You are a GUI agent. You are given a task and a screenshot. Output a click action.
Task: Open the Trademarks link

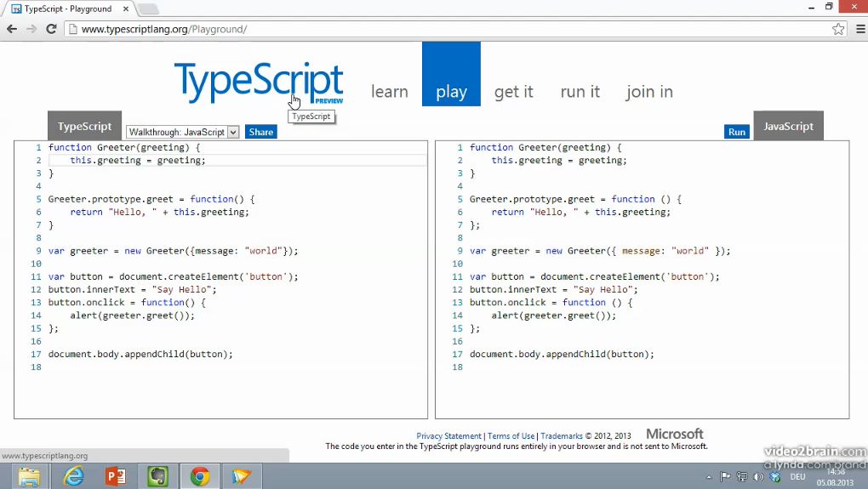click(562, 436)
